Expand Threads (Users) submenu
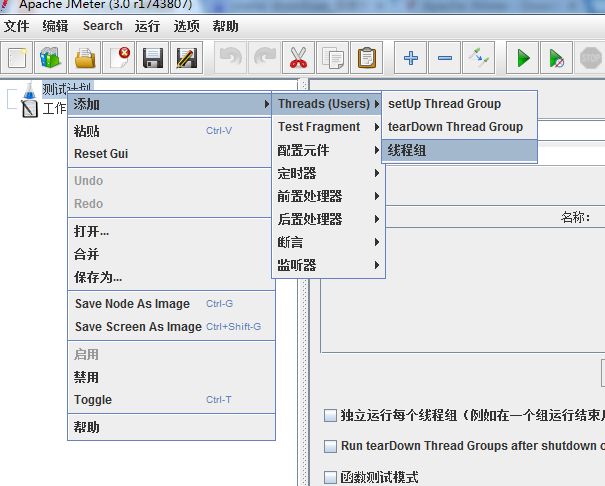Image resolution: width=605 pixels, height=486 pixels. click(327, 104)
